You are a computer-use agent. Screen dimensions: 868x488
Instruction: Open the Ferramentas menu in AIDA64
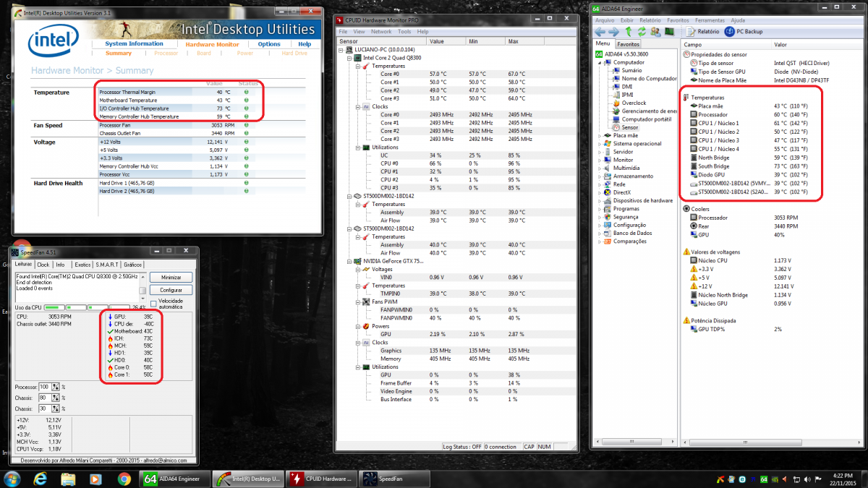coord(710,20)
